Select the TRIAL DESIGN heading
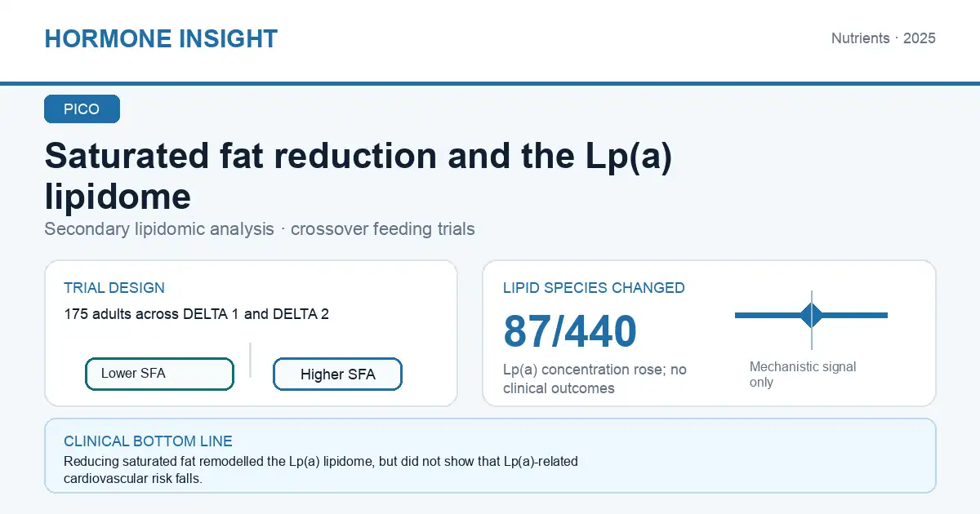 (x=114, y=288)
